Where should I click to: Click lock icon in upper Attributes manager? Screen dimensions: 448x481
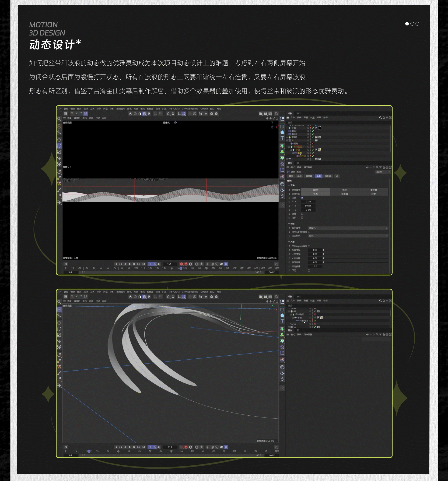coord(384,167)
